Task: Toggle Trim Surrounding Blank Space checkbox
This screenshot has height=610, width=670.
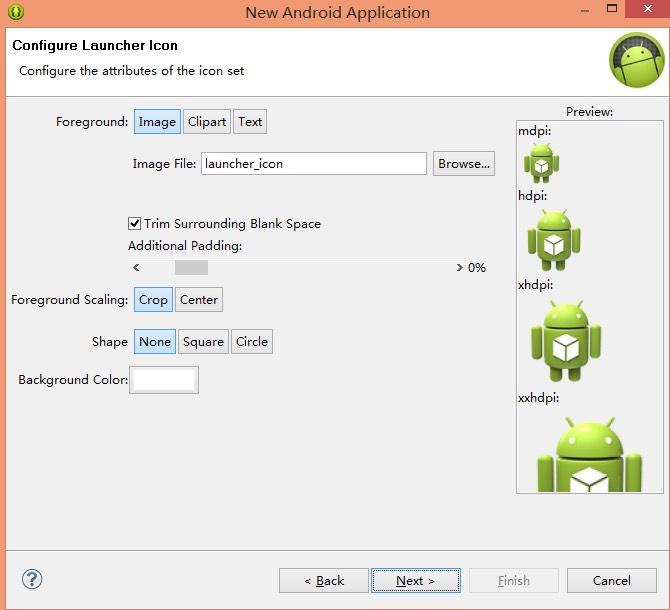Action: (134, 224)
